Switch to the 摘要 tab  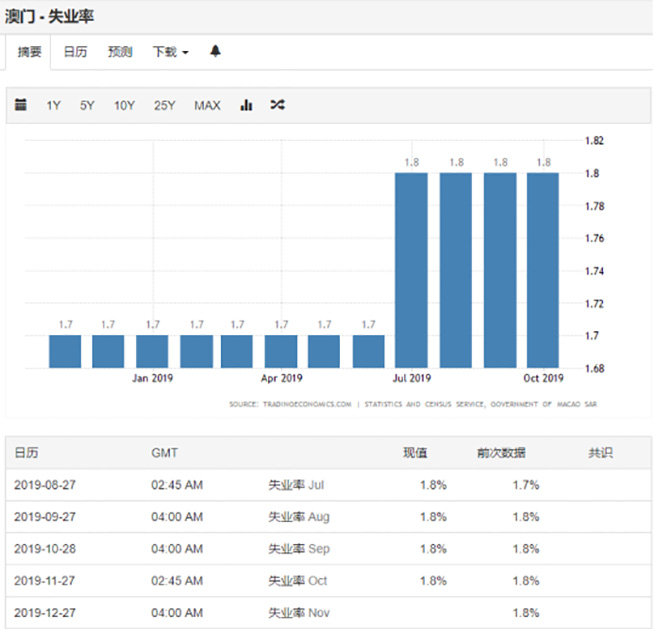click(x=30, y=52)
